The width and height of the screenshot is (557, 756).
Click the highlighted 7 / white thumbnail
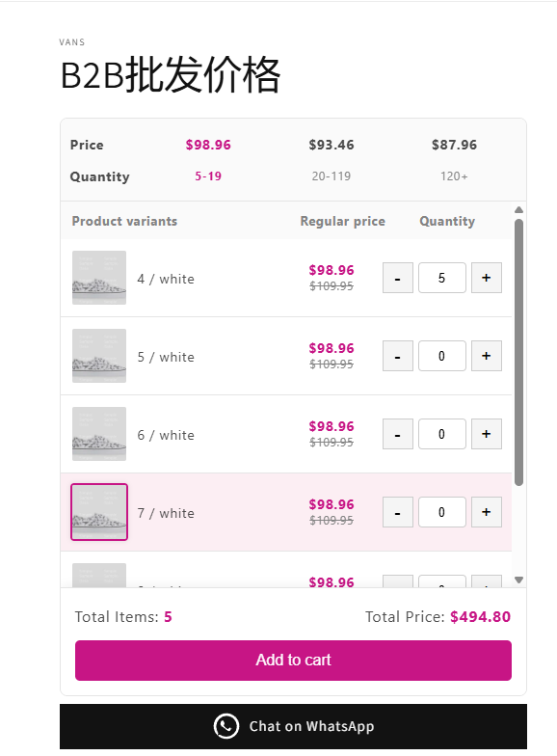(99, 512)
